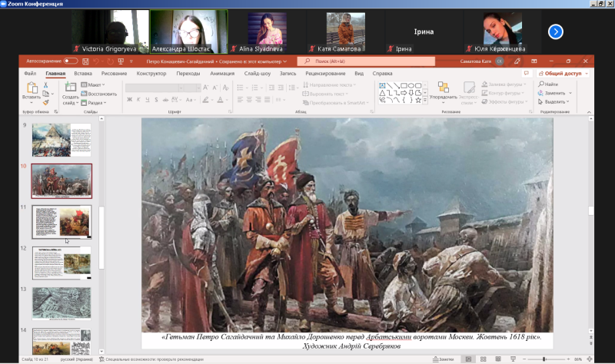The image size is (615, 364).
Task: Click the fit slide to window icon
Action: click(589, 359)
